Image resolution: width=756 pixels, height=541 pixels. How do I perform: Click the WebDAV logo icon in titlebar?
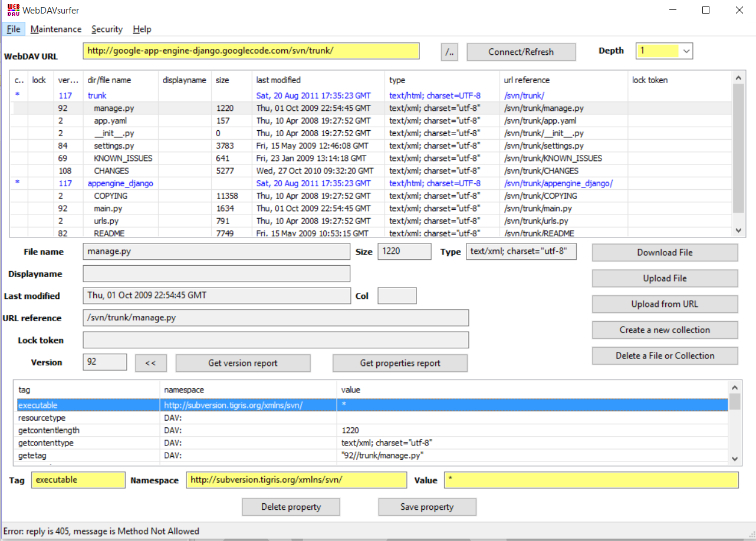(x=13, y=9)
